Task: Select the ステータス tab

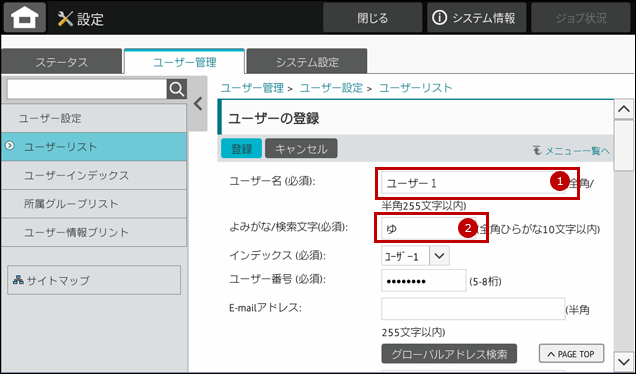Action: 62,62
